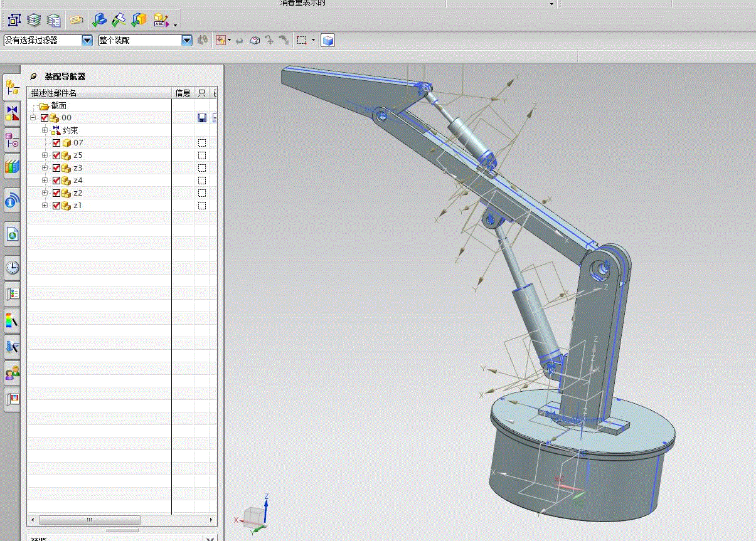Toggle visibility checkbox for part 07

[x=56, y=143]
